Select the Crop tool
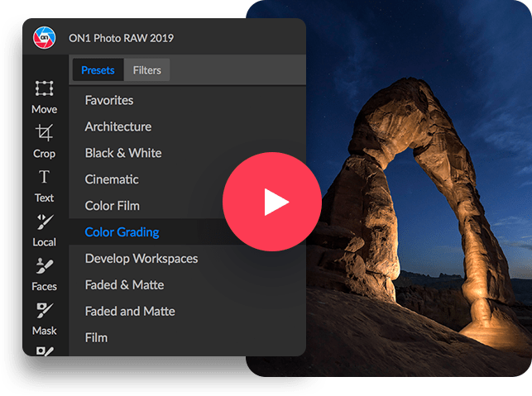The width and height of the screenshot is (532, 396). click(x=45, y=141)
